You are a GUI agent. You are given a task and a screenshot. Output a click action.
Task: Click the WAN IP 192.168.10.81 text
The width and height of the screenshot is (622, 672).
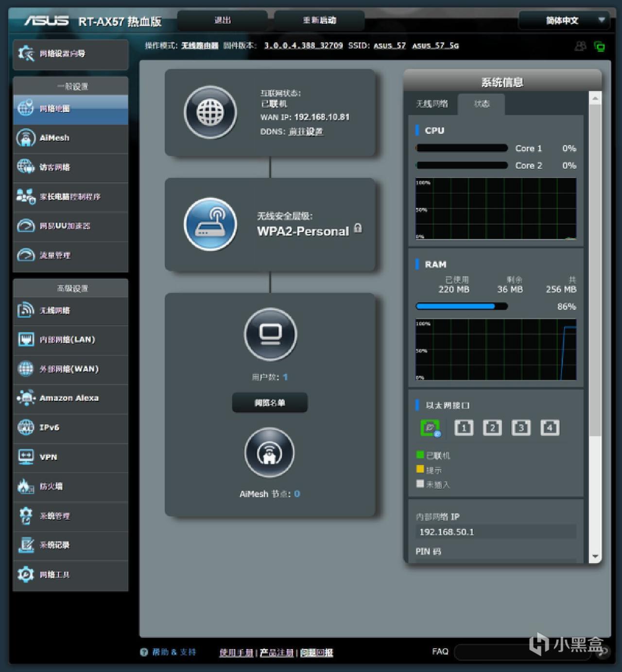tap(322, 117)
